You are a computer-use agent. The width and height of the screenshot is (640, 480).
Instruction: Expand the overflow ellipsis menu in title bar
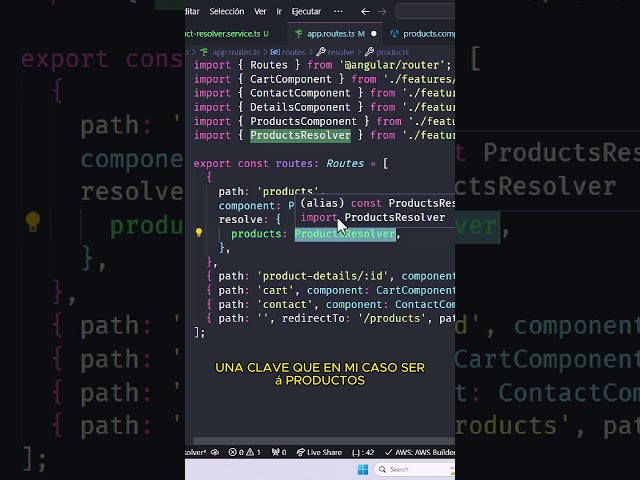click(338, 11)
